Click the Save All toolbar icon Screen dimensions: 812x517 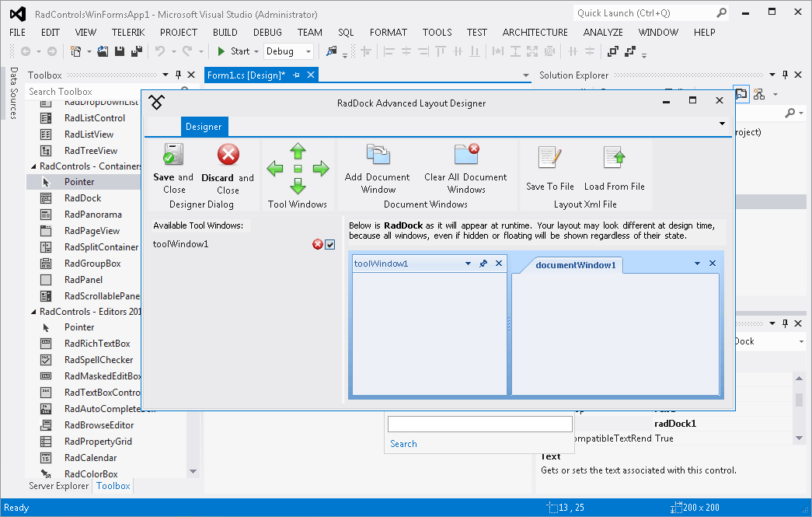click(137, 51)
